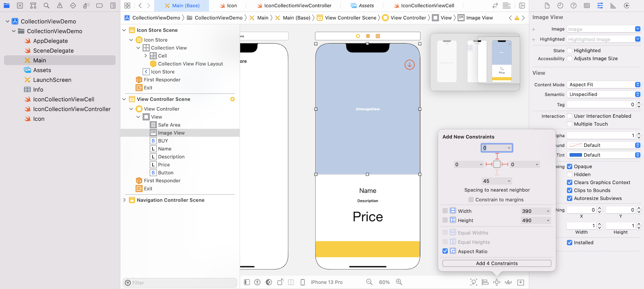644x289 pixels.
Task: Open the Size inspector ruler icon
Action: [x=613, y=6]
